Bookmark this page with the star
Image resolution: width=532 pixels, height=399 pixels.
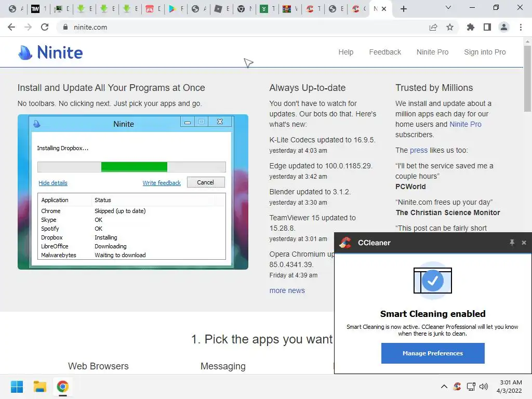click(450, 27)
